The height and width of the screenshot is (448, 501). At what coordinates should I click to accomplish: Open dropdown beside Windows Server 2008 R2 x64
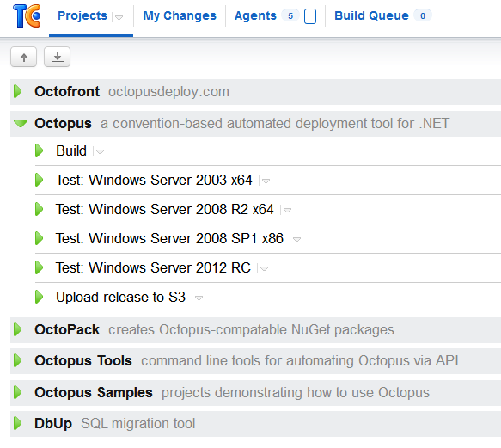tap(287, 211)
